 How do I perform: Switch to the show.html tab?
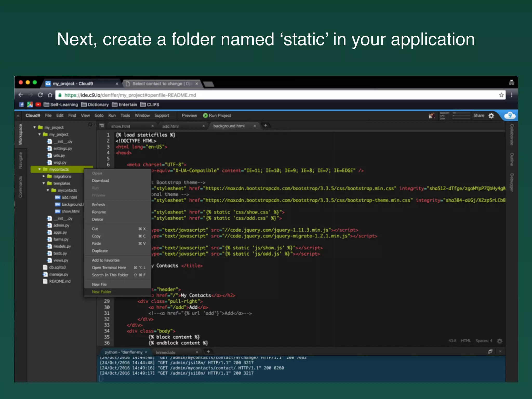click(x=121, y=126)
